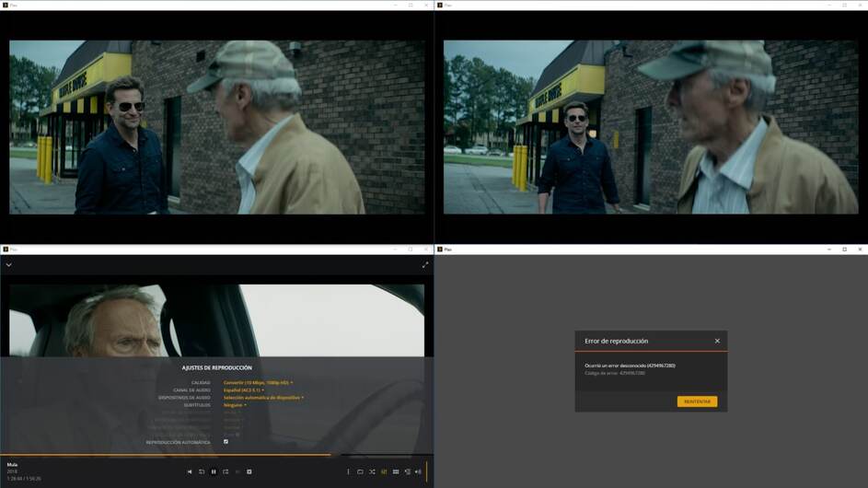Uncheck the Reproducción automática checkbox

point(226,442)
